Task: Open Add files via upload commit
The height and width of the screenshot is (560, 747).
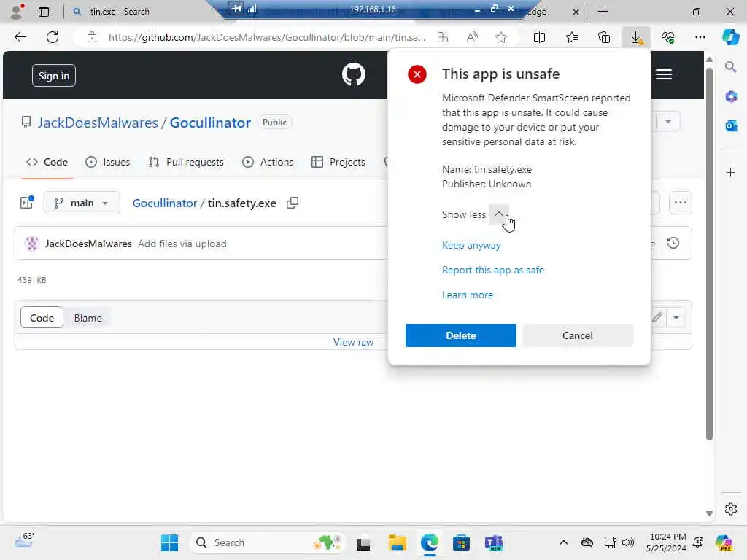Action: [x=182, y=244]
